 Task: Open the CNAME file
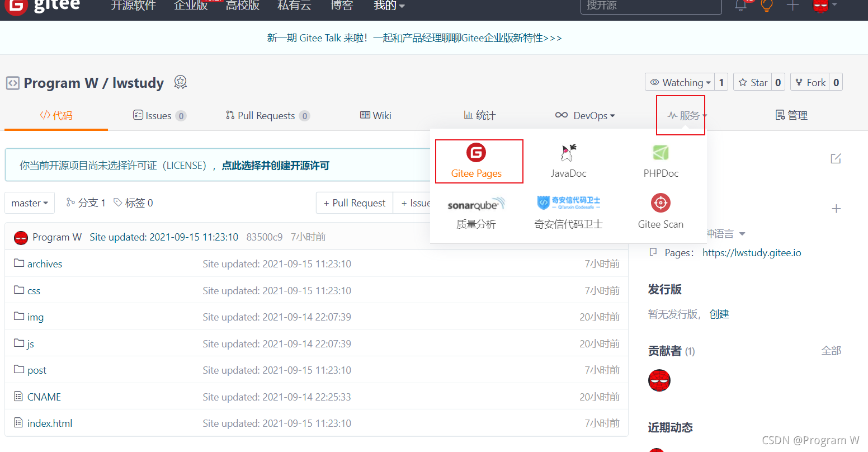[44, 397]
